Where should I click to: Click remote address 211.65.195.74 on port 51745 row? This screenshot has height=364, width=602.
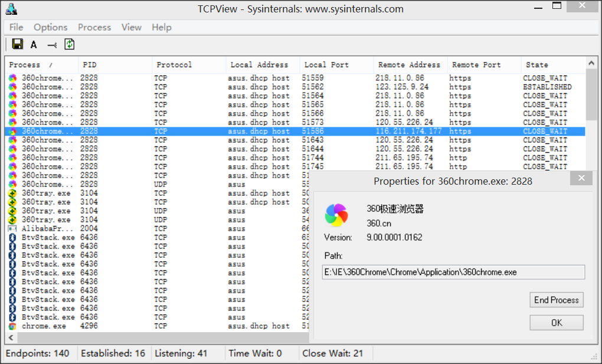tap(404, 166)
